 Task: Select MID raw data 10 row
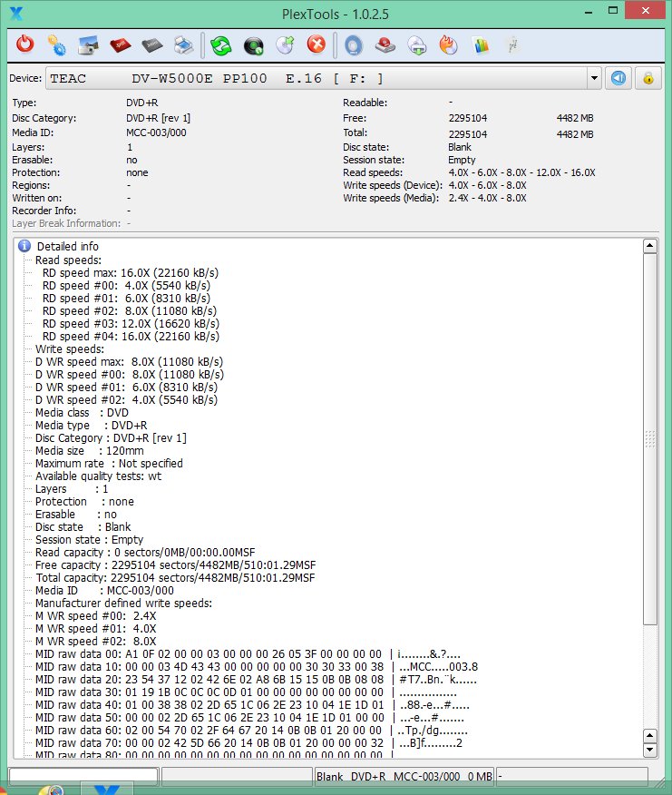coord(257,666)
